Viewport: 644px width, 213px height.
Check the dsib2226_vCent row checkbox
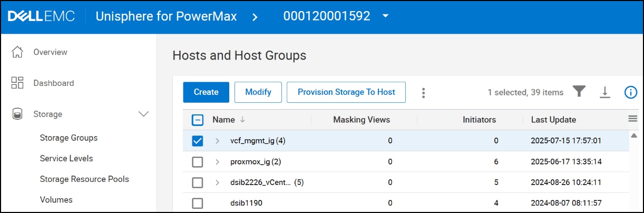point(197,183)
